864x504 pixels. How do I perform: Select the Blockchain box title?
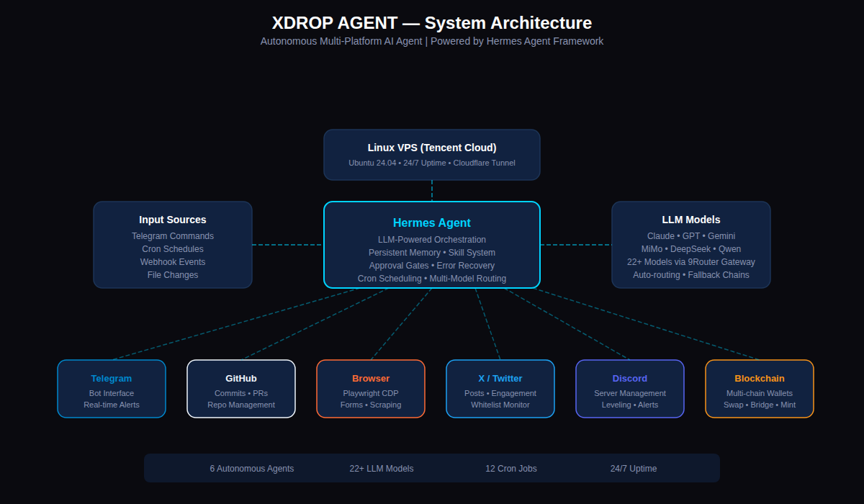point(760,378)
